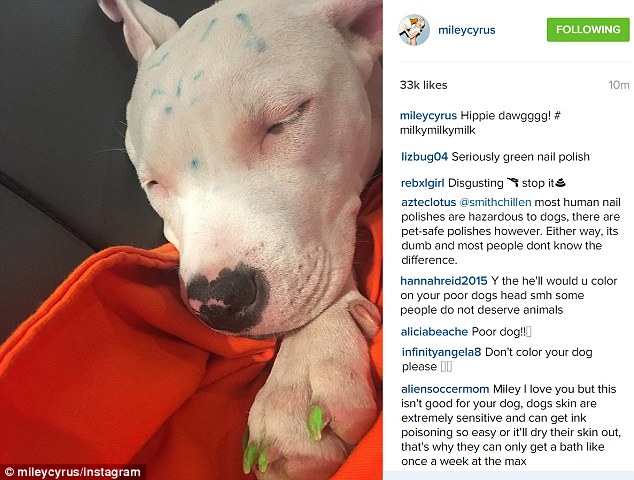This screenshot has height=480, width=634.
Task: Click the poop emoji in rebxlgirl comment
Action: coord(560,183)
